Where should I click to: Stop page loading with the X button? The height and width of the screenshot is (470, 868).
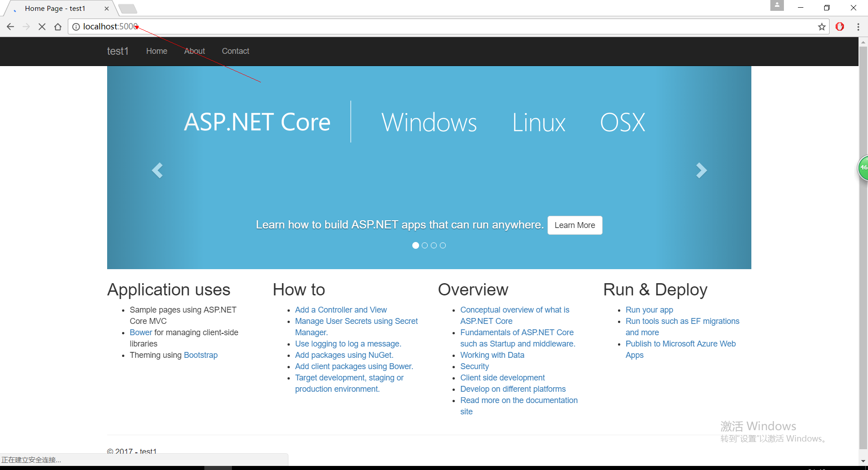click(x=42, y=27)
